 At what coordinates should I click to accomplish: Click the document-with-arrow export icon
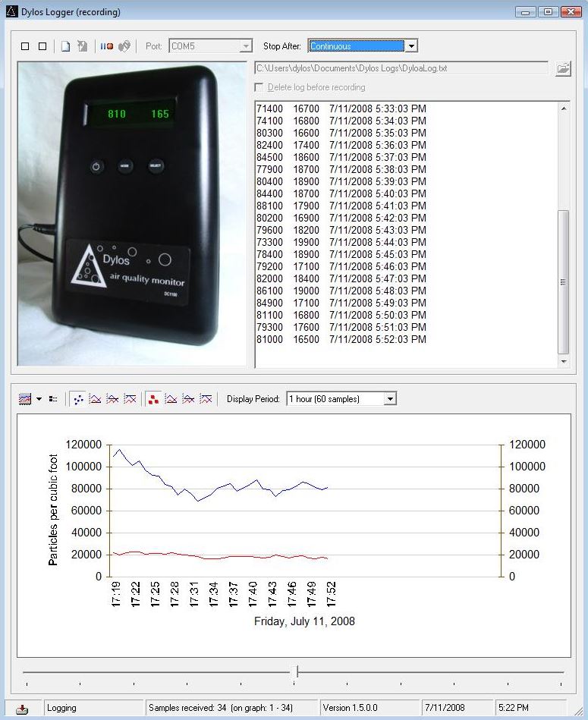point(83,46)
